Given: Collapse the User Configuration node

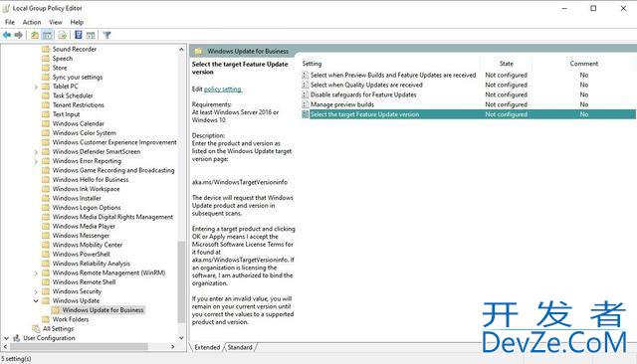Looking at the screenshot, I should (6, 338).
